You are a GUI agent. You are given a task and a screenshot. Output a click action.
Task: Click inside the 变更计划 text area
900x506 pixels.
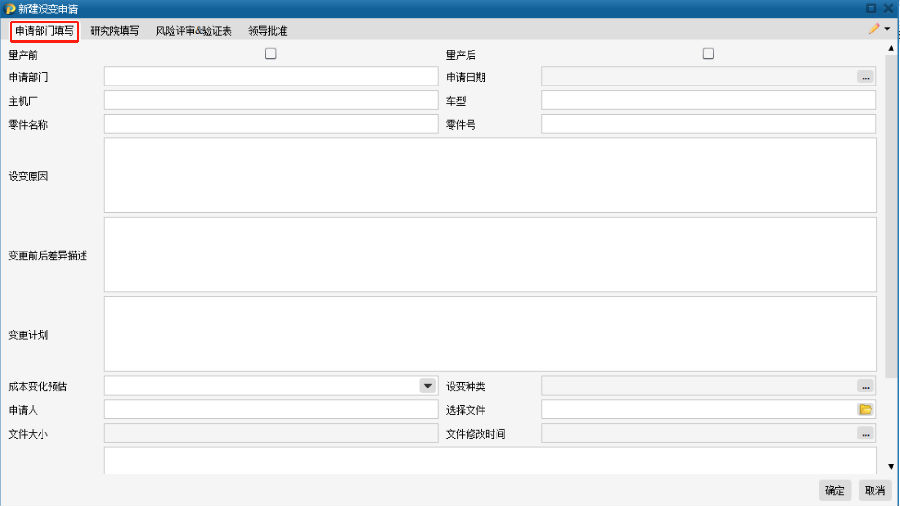pos(490,334)
